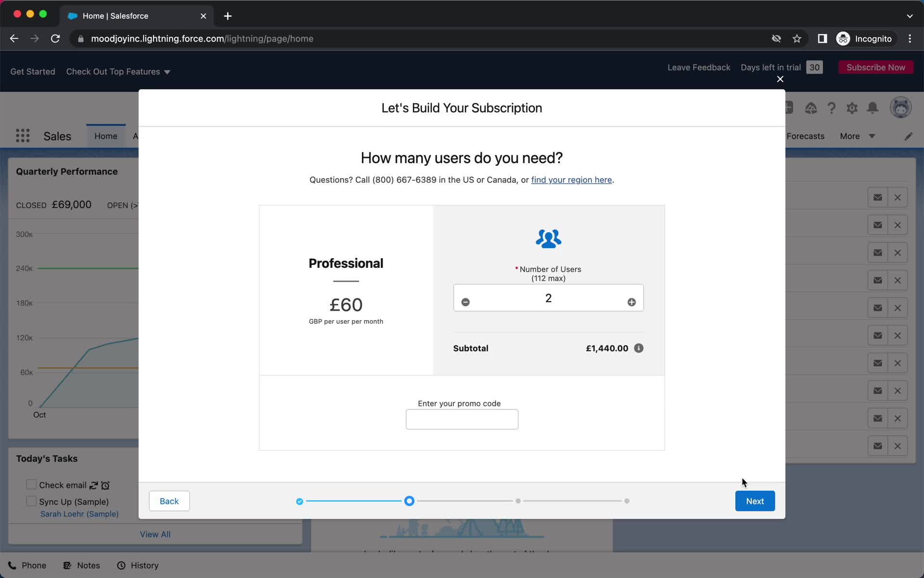Open the notifications bell
Image resolution: width=924 pixels, height=578 pixels.
pos(873,108)
